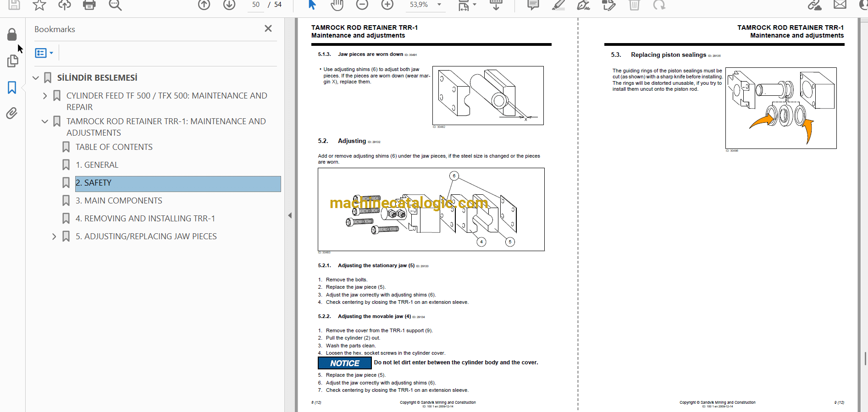Image resolution: width=868 pixels, height=412 pixels.
Task: Add a sticky note comment
Action: click(533, 5)
